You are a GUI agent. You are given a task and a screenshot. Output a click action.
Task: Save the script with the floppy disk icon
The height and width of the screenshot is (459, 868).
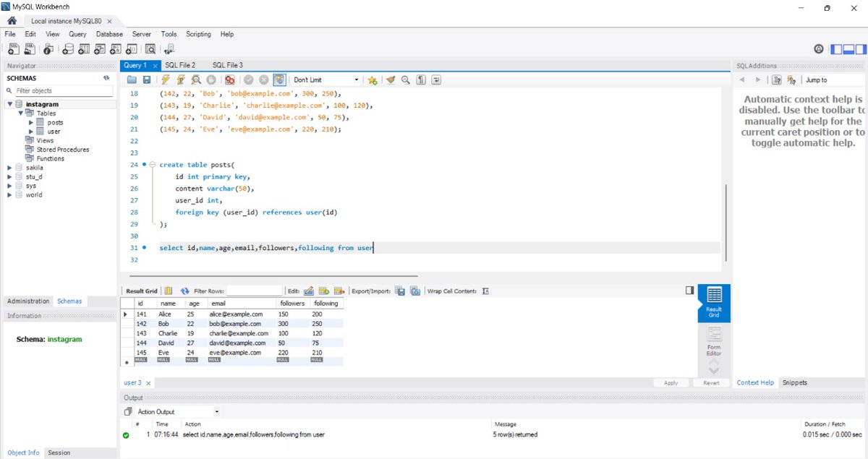click(147, 80)
